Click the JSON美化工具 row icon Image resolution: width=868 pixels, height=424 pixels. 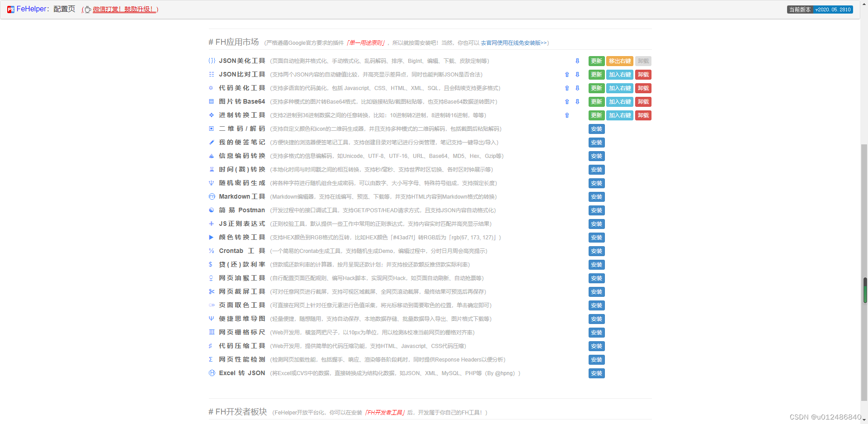[212, 61]
